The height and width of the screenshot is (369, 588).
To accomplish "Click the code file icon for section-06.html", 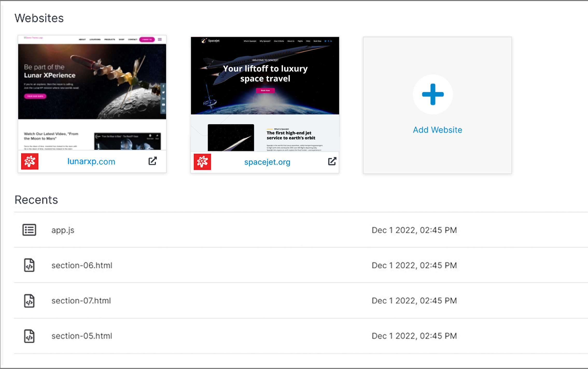I will (29, 265).
